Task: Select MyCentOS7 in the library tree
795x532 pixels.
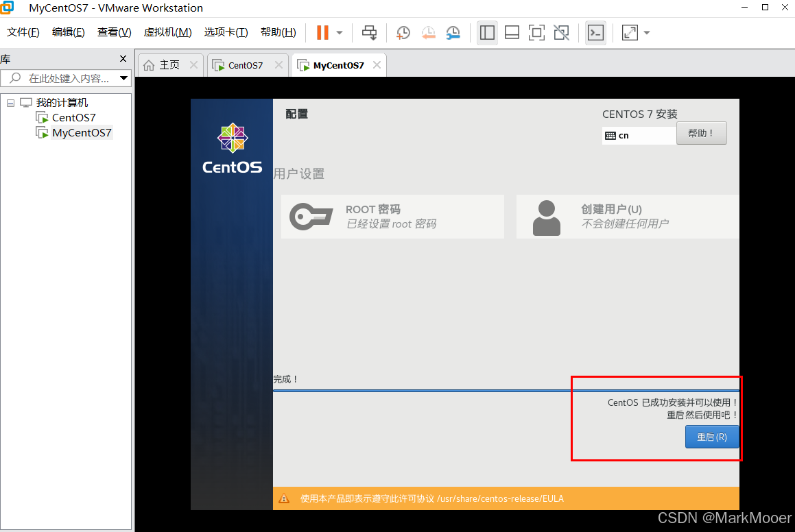Action: pos(82,133)
